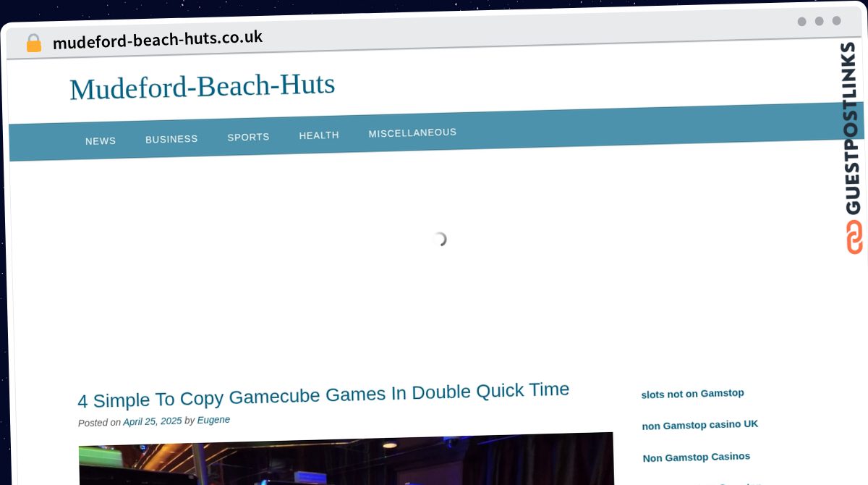Open author Eugene's page

[x=213, y=420]
